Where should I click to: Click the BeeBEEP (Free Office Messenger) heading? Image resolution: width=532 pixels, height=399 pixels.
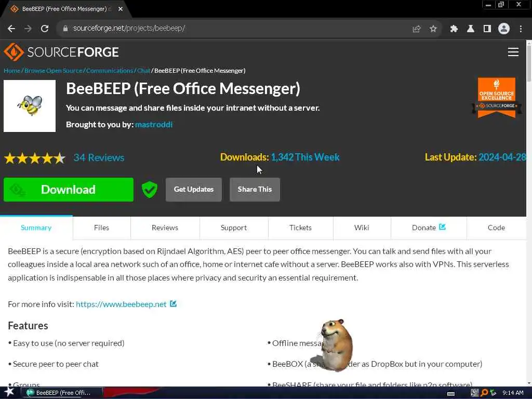click(x=183, y=88)
